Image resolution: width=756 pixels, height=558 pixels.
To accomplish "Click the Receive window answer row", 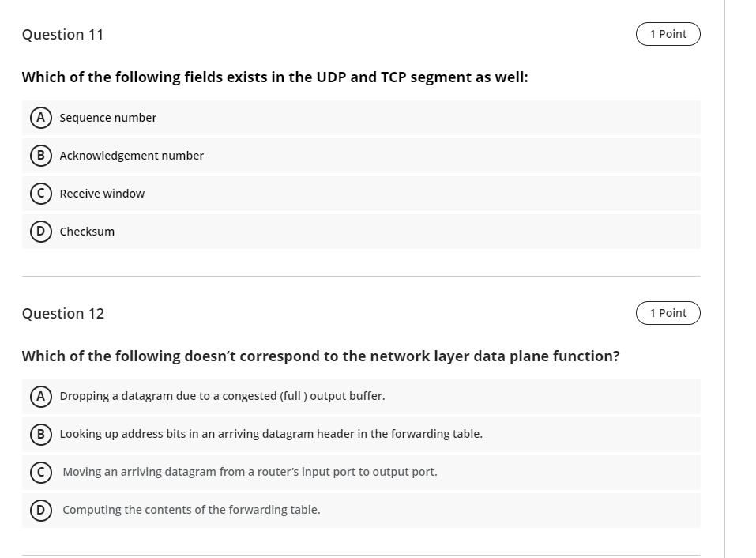I will pos(316,193).
